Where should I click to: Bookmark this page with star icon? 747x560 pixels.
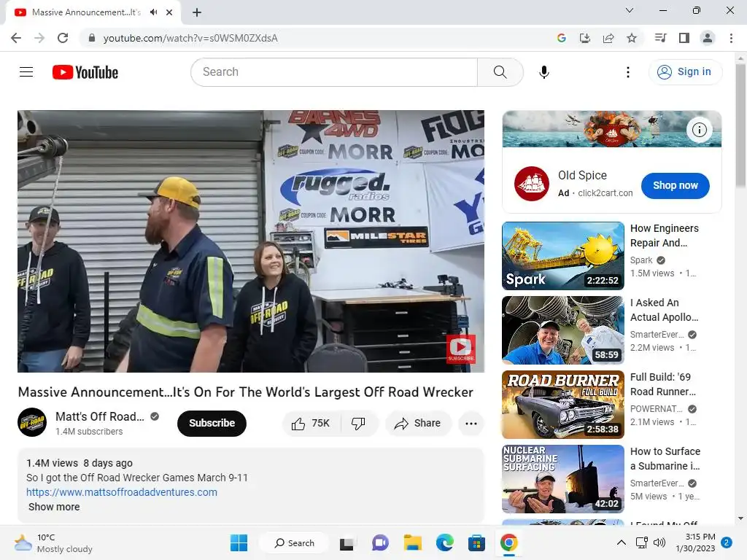point(632,38)
